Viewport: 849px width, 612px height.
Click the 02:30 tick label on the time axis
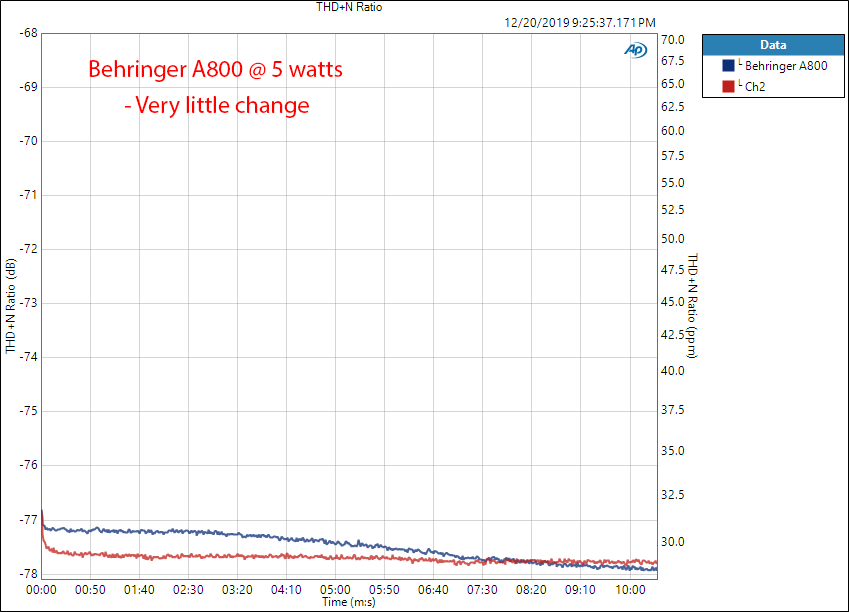tap(188, 590)
